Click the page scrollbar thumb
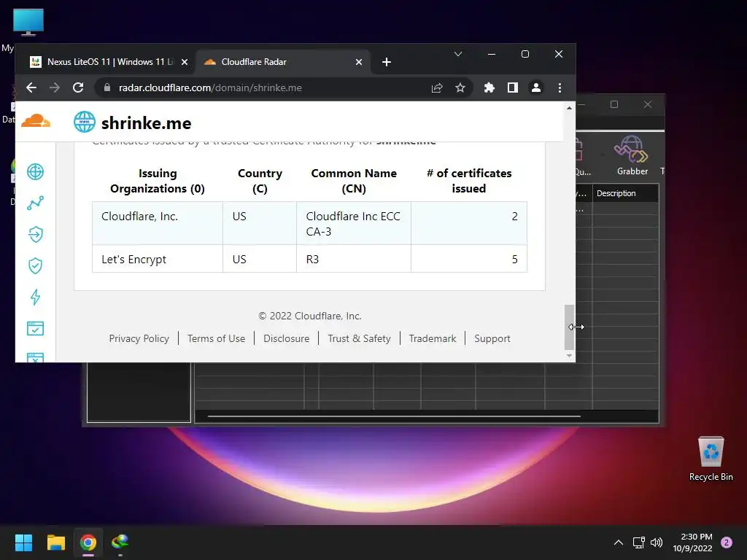The image size is (747, 560). coord(569,327)
